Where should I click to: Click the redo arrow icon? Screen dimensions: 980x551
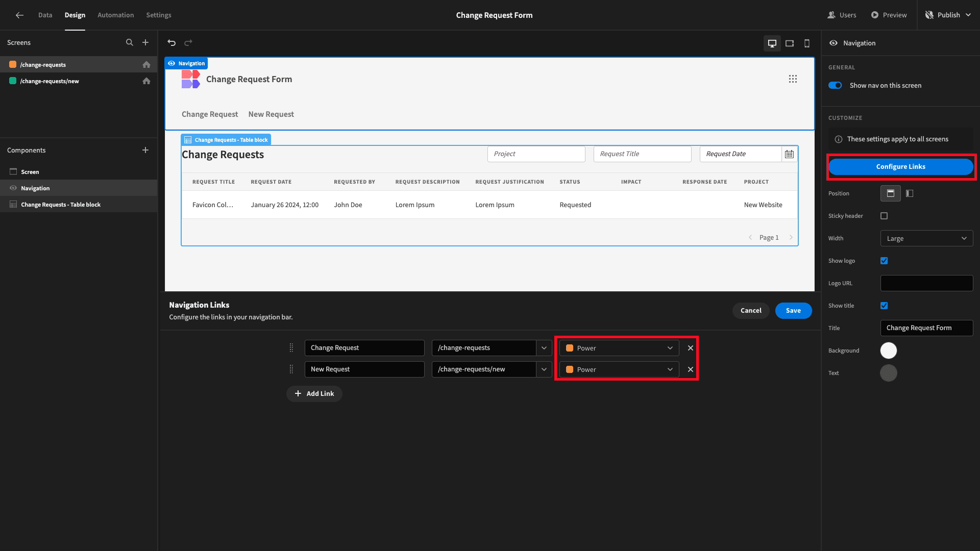pos(188,42)
